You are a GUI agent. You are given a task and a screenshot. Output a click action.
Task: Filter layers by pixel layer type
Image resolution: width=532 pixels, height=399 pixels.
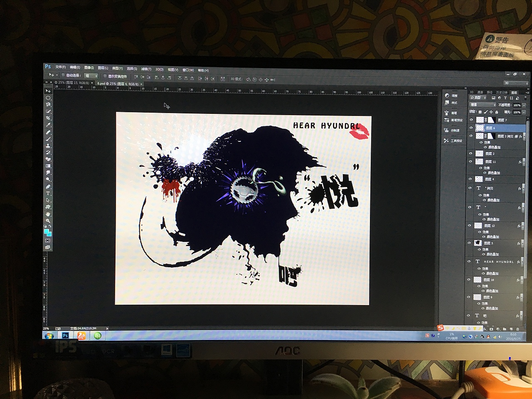pyautogui.click(x=493, y=98)
